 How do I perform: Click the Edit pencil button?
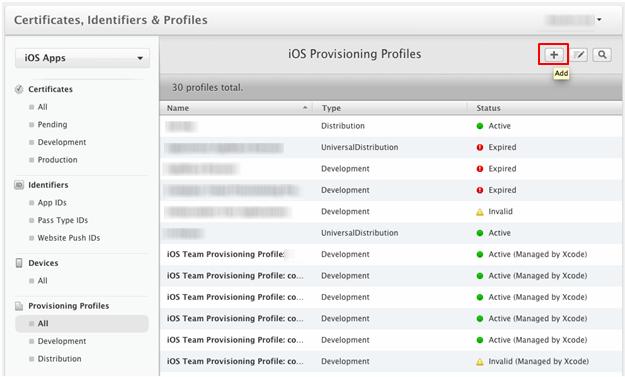coord(579,55)
